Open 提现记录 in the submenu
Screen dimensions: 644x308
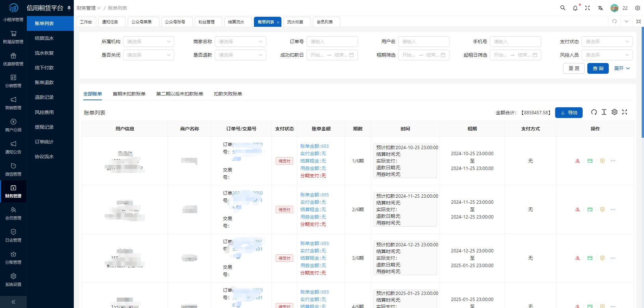(50, 127)
